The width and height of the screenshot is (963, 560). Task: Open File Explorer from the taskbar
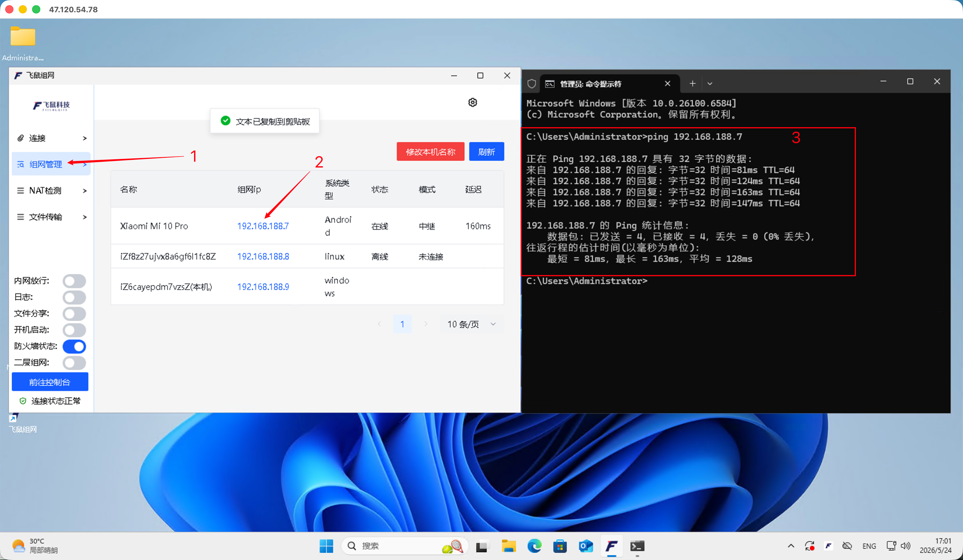pos(508,546)
